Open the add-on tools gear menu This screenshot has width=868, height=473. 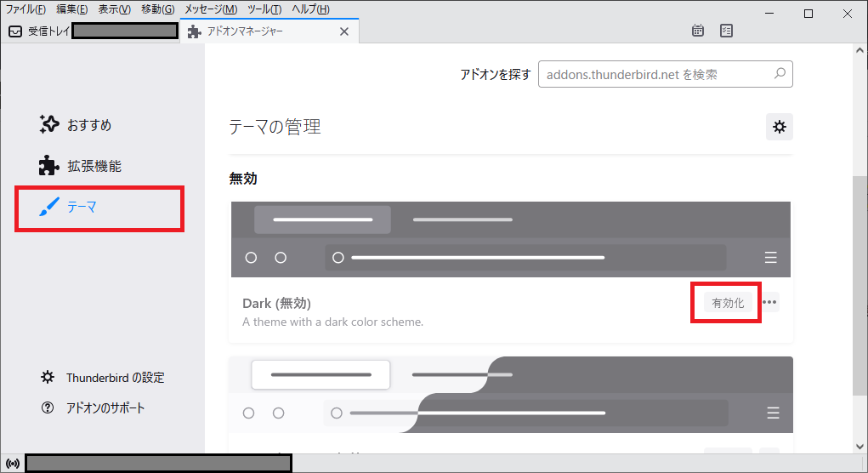click(780, 127)
